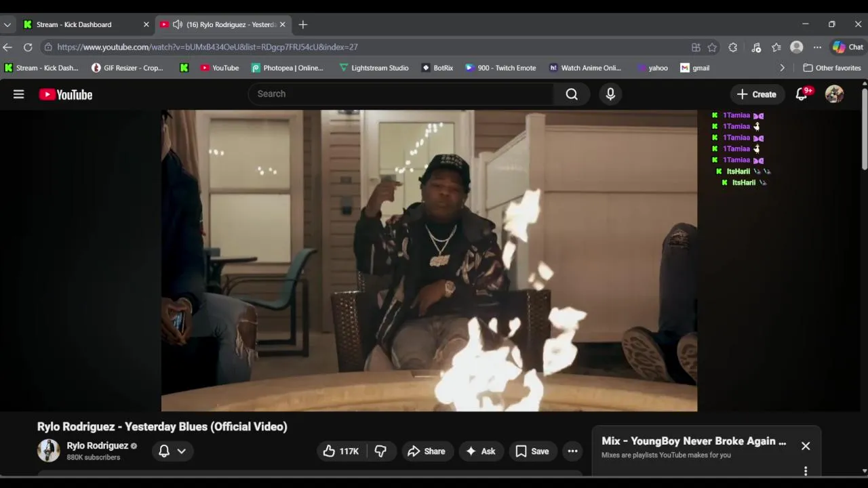Image resolution: width=868 pixels, height=488 pixels.
Task: Open the browser profile icon
Action: [797, 47]
